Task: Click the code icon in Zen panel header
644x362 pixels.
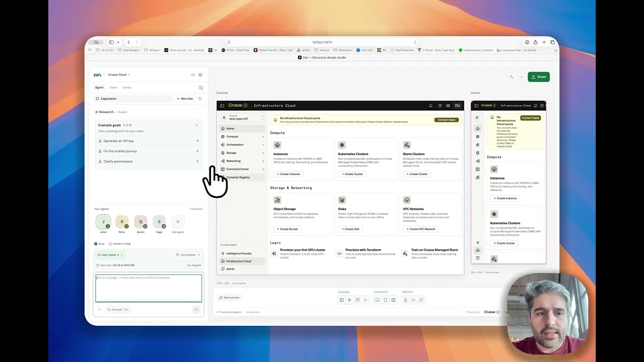Action: point(193,75)
